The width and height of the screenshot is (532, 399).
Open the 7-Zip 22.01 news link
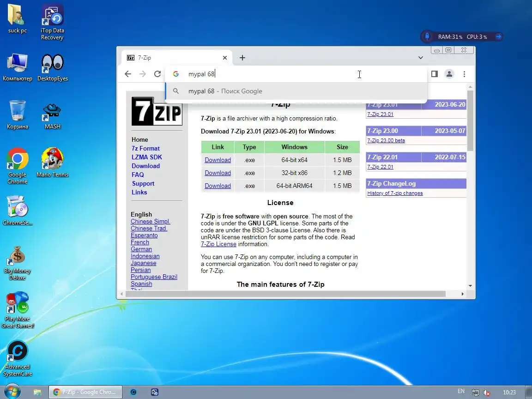(380, 167)
